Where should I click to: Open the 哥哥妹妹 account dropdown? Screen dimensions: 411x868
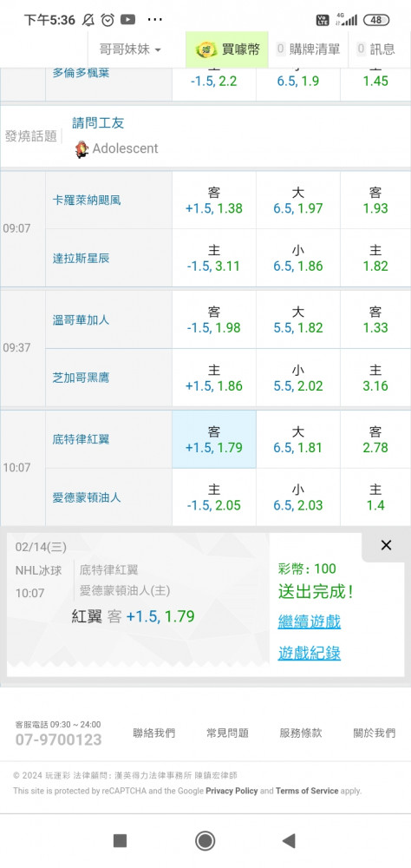(x=130, y=49)
